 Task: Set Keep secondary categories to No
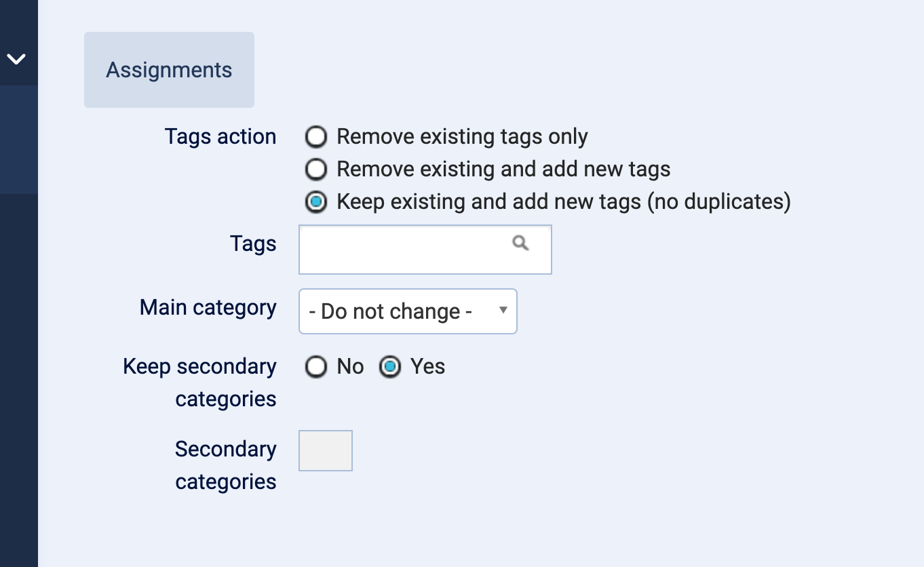(315, 367)
